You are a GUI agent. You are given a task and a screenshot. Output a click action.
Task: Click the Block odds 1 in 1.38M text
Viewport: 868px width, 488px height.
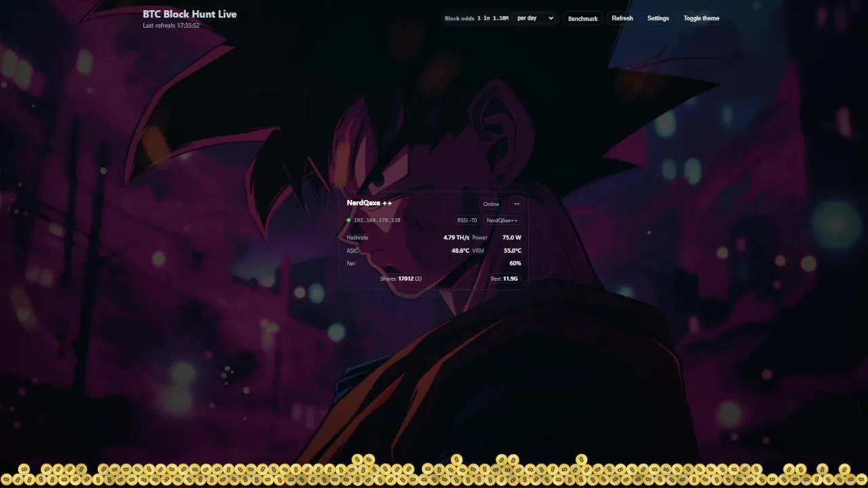[476, 18]
